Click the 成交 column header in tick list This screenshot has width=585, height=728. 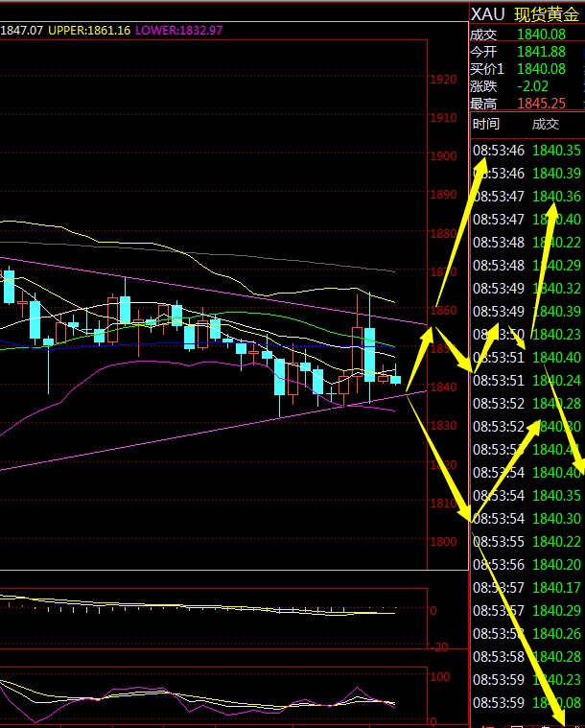click(x=545, y=124)
